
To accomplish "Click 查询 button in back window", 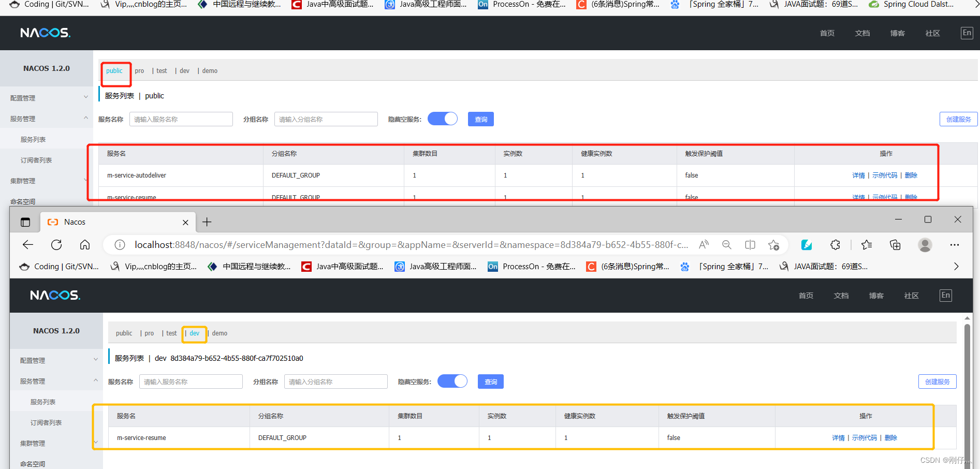I will coord(481,119).
